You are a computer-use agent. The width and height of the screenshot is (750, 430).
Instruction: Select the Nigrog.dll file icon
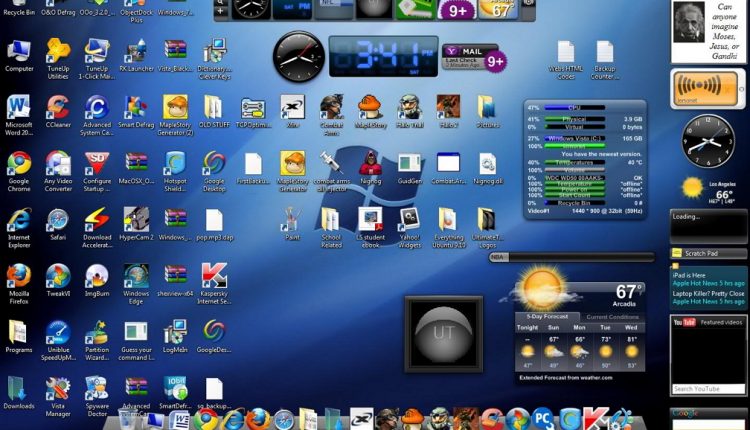(487, 167)
